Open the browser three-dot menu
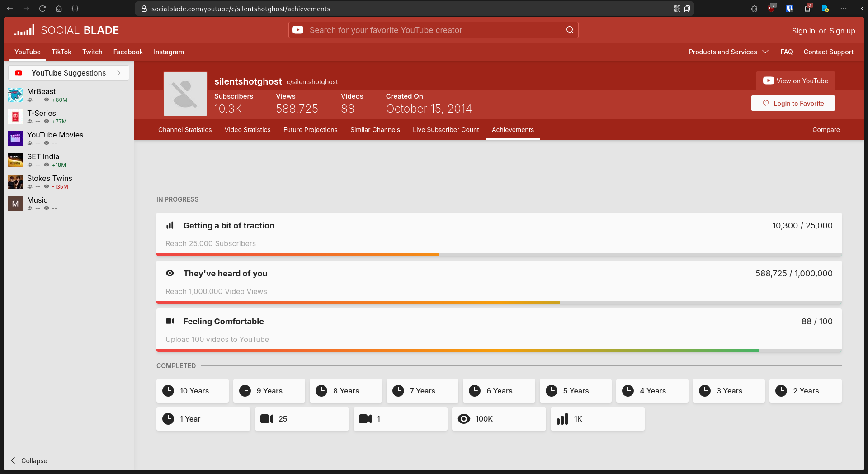The image size is (868, 474). click(844, 9)
